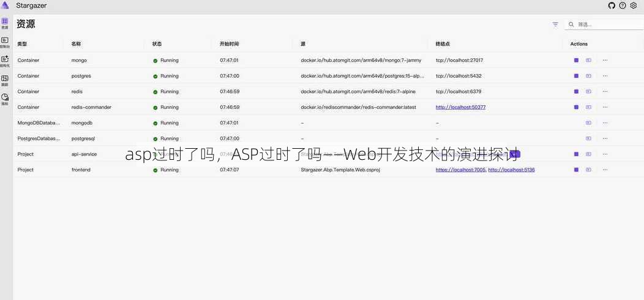
Task: Select the 资源 resources sidebar icon
Action: (x=5, y=23)
